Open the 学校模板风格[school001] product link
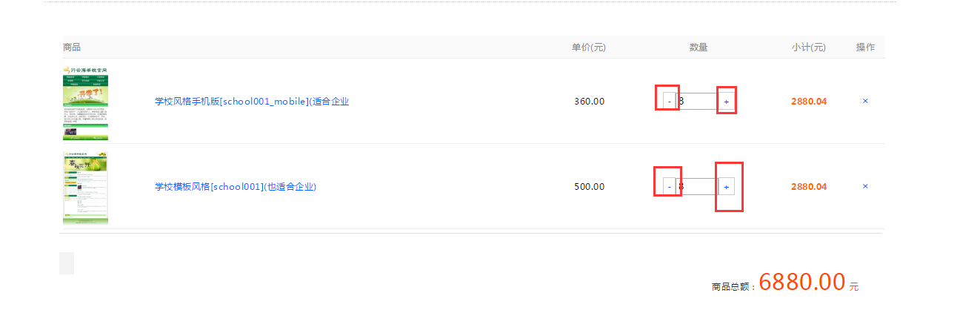Image resolution: width=980 pixels, height=313 pixels. point(235,187)
